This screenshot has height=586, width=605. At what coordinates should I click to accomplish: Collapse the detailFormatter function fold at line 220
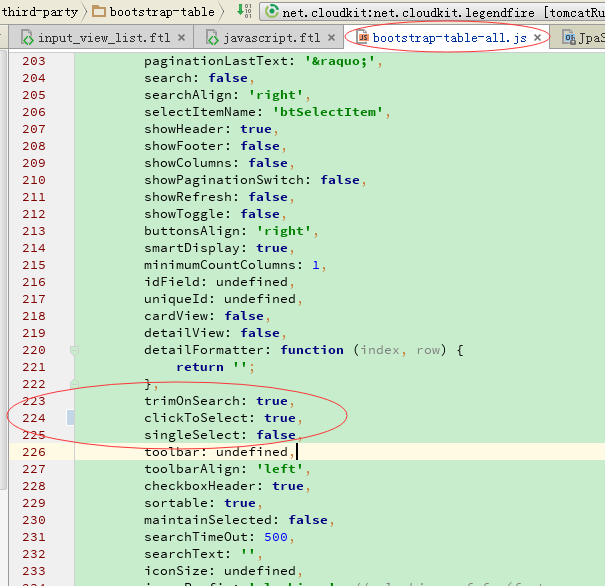tap(74, 351)
